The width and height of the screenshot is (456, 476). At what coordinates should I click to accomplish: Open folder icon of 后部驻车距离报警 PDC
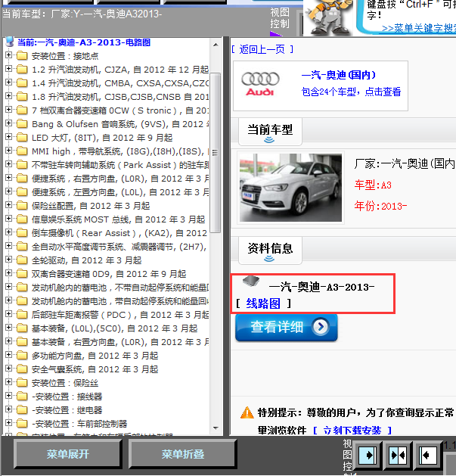coord(22,315)
